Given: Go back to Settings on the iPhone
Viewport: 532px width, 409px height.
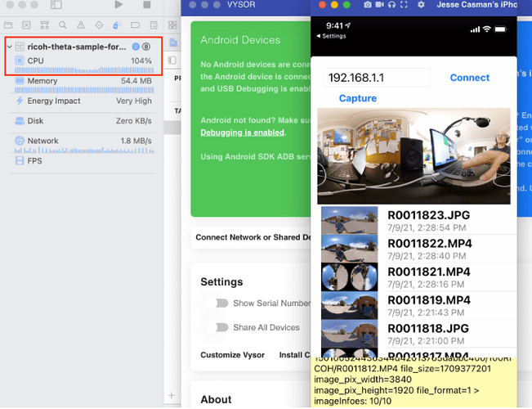Looking at the screenshot, I should 331,36.
